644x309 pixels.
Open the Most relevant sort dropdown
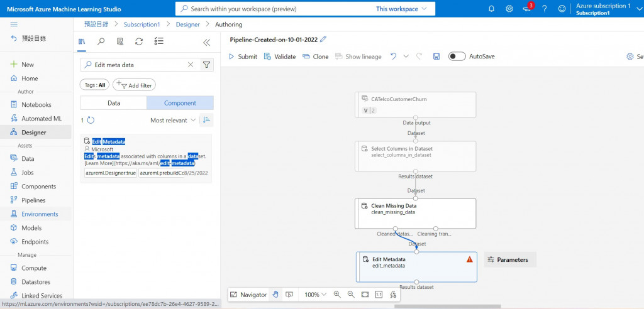174,120
